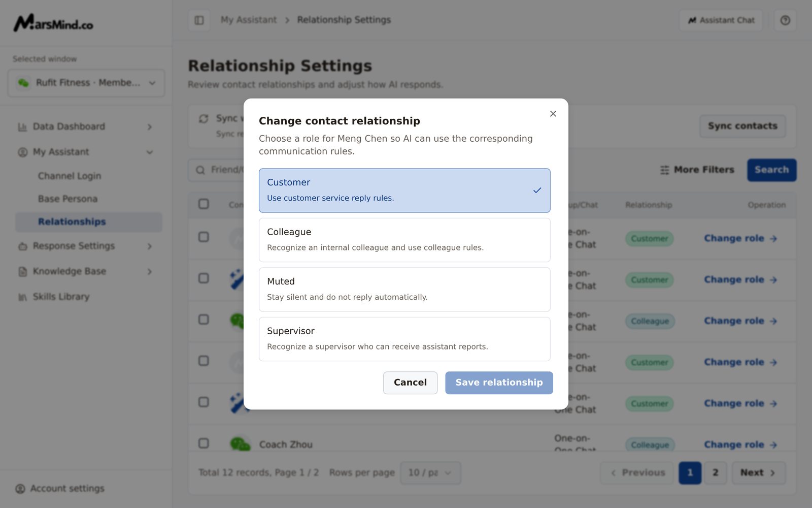This screenshot has height=508, width=812.
Task: Open My Assistant in sidebar
Action: tap(85, 152)
